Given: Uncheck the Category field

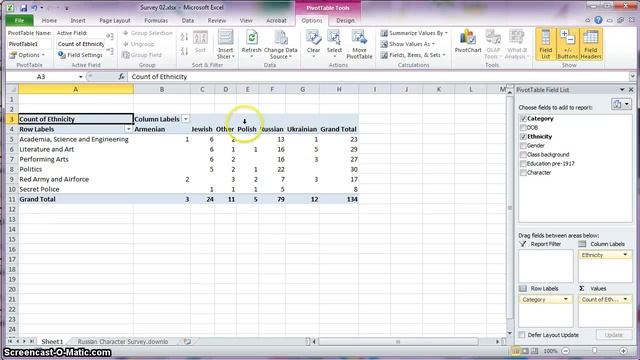Looking at the screenshot, I should tap(523, 118).
